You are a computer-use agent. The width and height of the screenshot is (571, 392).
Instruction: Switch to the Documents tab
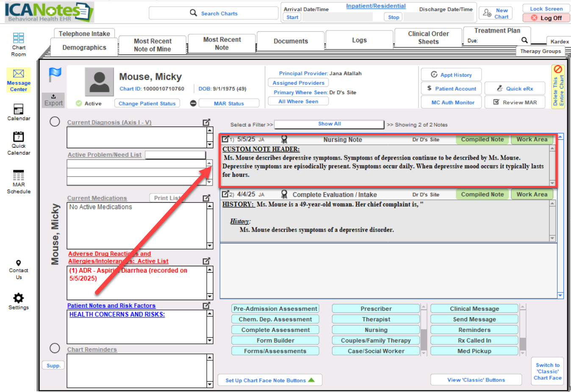coord(291,41)
